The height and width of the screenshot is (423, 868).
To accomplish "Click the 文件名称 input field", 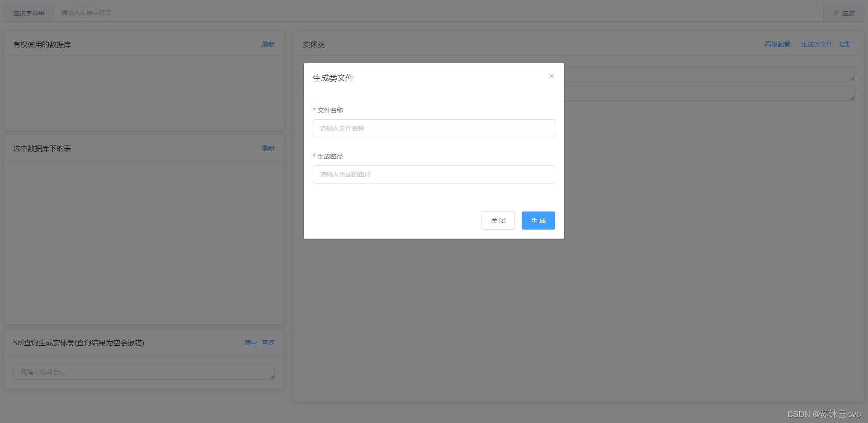I will [x=434, y=128].
